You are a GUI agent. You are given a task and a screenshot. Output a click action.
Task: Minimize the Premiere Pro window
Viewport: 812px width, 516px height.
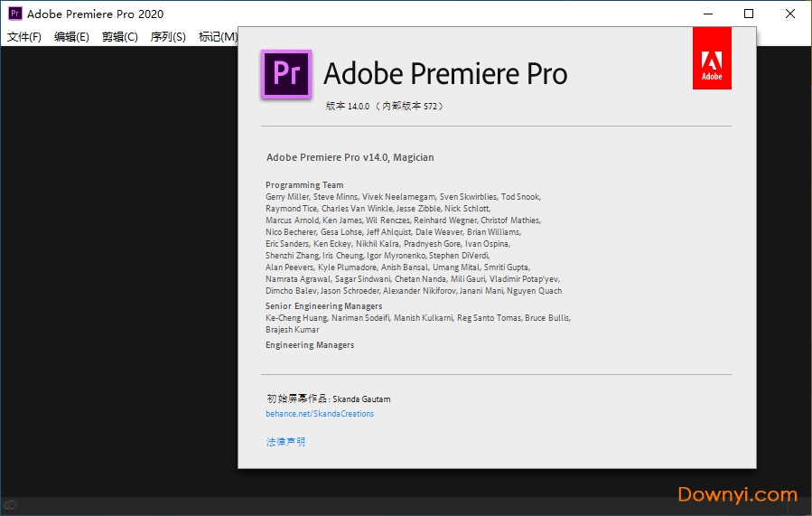click(707, 14)
